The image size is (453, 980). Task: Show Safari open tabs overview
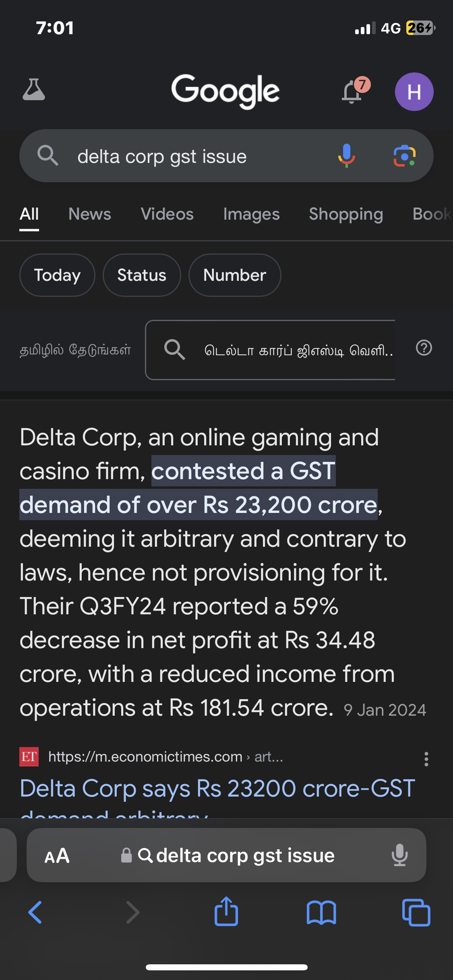pyautogui.click(x=416, y=912)
